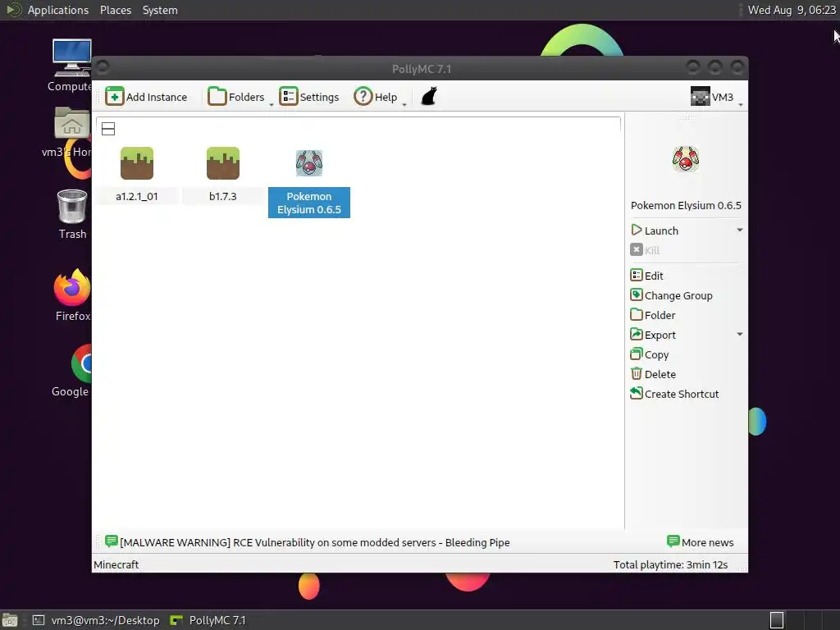Open the Applications menu
The height and width of the screenshot is (630, 840).
coord(58,10)
